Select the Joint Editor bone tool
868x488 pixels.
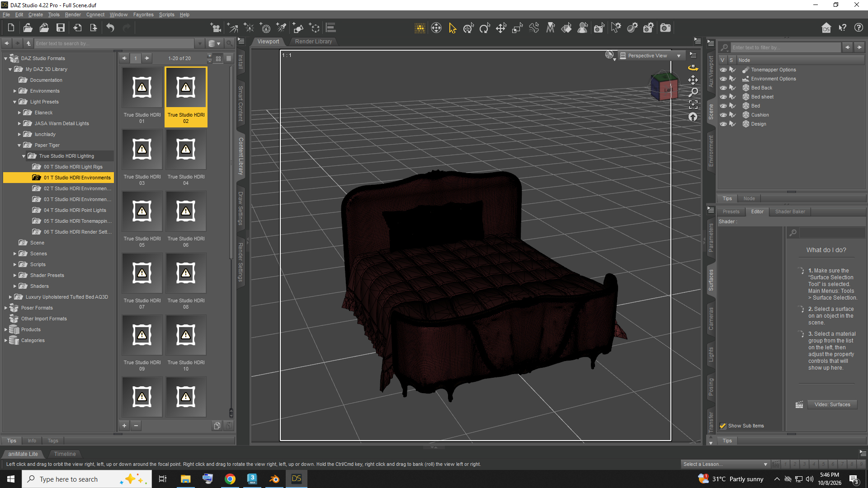click(x=534, y=28)
